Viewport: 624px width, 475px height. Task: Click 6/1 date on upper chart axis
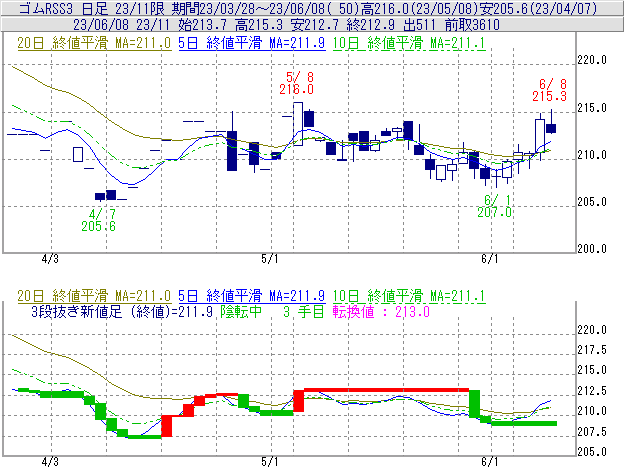[490, 259]
